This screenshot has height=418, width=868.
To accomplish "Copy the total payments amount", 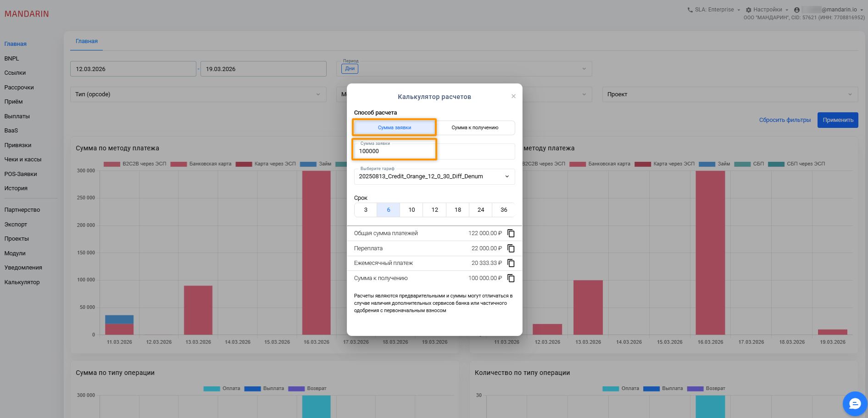I will pos(511,233).
